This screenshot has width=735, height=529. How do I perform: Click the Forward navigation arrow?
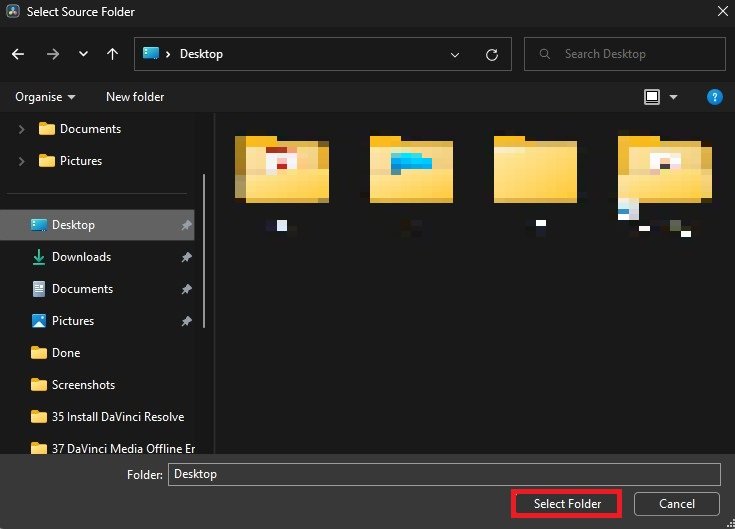(x=50, y=54)
